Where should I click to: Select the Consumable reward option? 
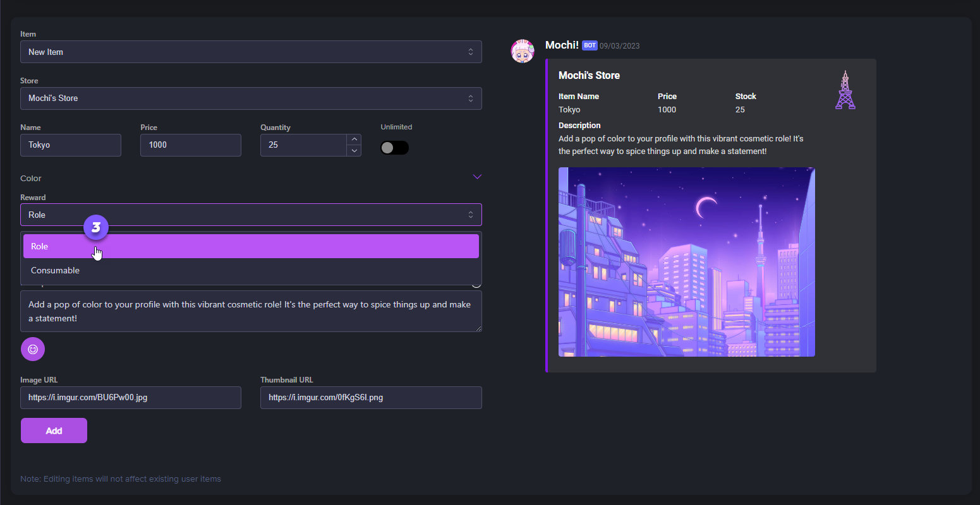coord(251,271)
